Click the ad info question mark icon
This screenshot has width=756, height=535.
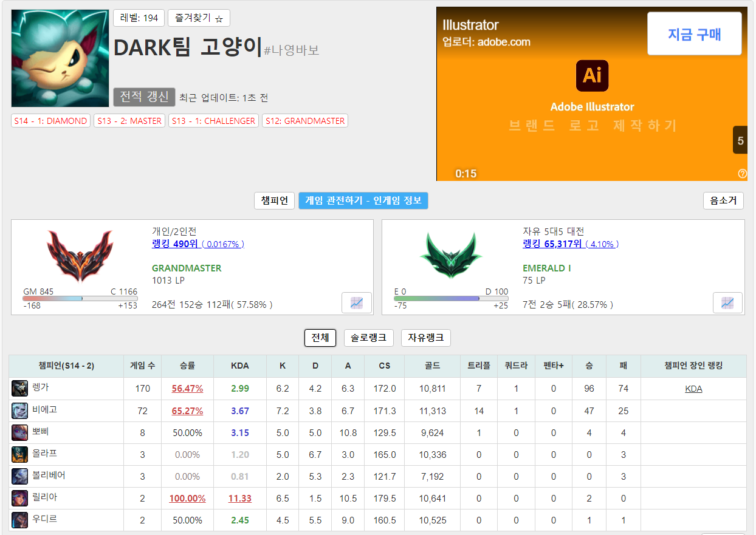pyautogui.click(x=742, y=174)
